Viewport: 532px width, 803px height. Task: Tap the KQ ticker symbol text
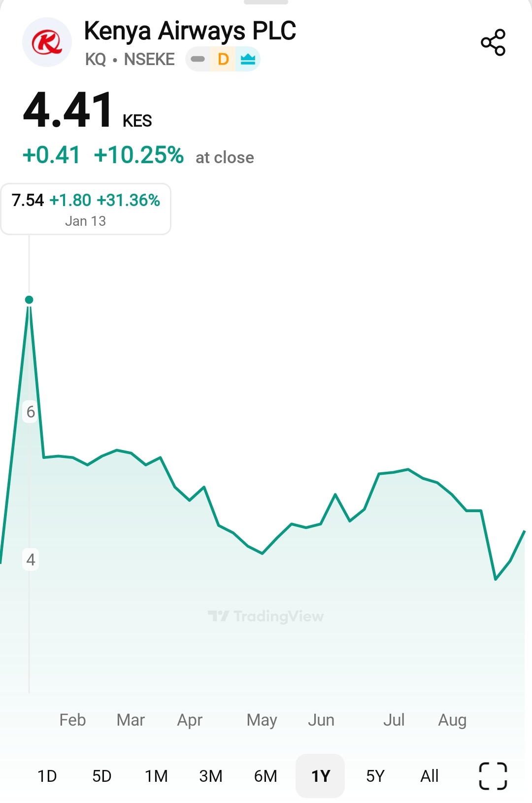96,60
